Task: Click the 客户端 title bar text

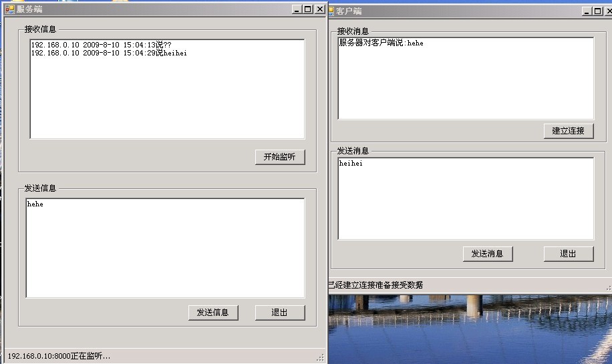Action: 349,11
